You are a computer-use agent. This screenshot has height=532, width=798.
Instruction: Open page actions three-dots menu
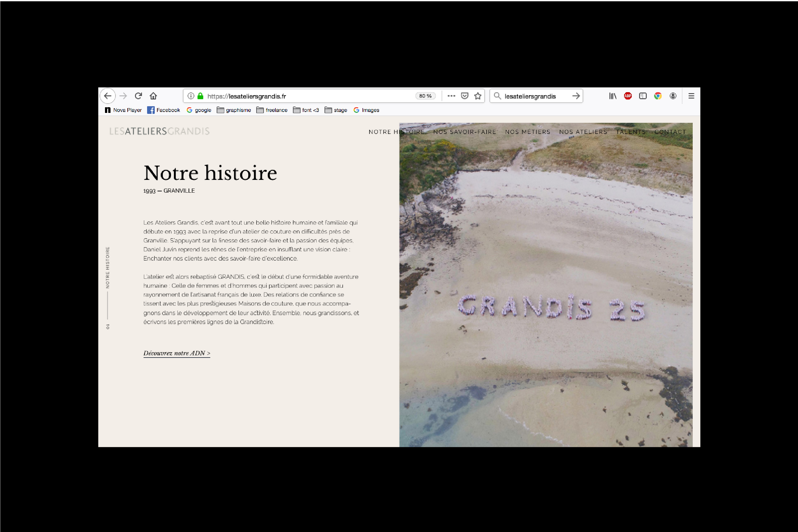tap(451, 96)
